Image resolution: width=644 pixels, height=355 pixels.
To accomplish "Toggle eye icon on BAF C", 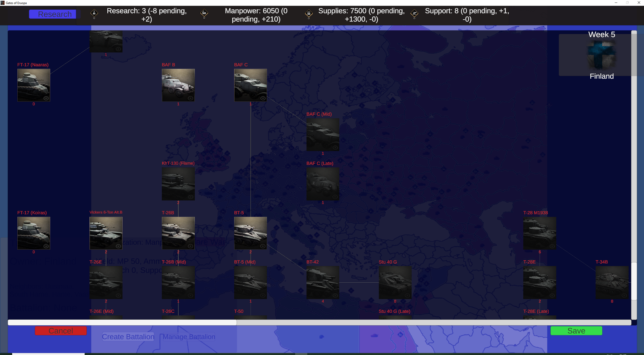I will click(x=263, y=98).
